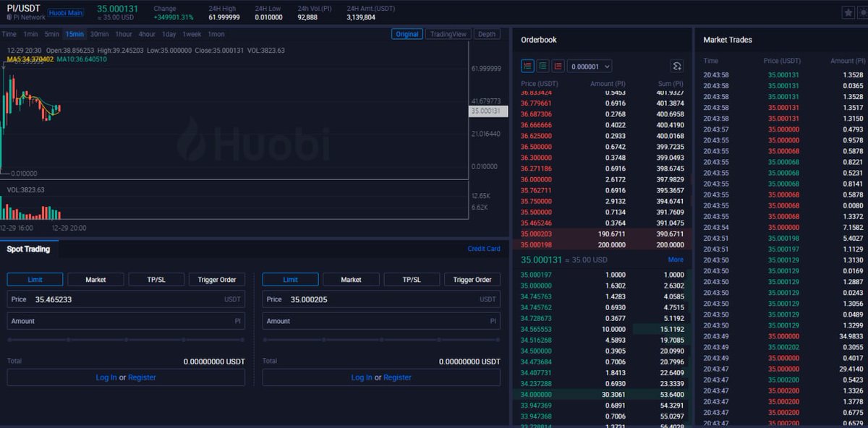Click the 24H High value 61.999999
Screen dimensions: 868x428
click(x=224, y=17)
